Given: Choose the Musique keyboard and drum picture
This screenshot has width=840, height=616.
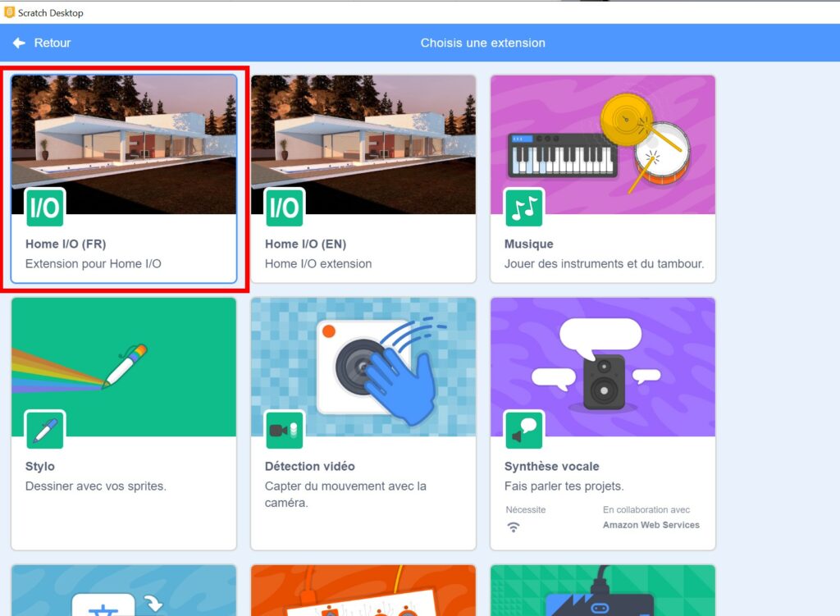Looking at the screenshot, I should [x=603, y=139].
